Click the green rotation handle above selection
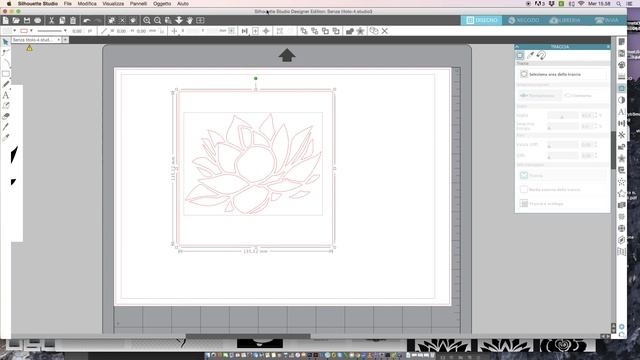 [256, 78]
